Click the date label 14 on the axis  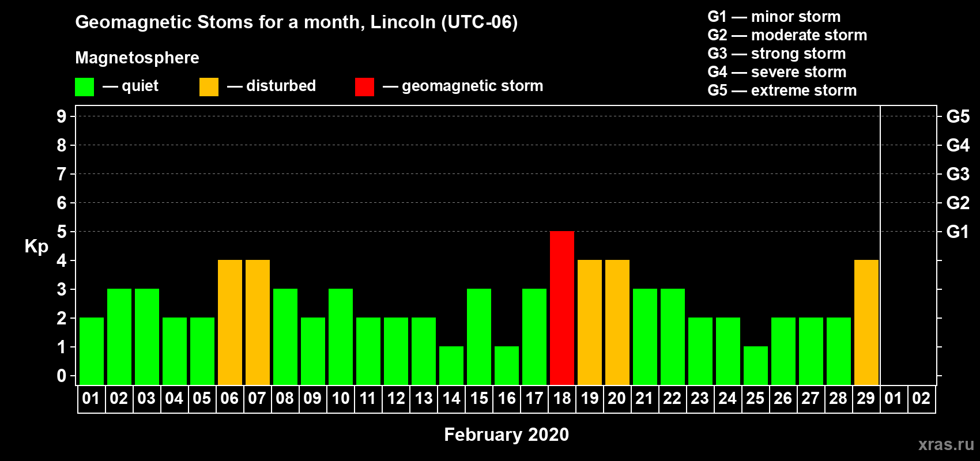(451, 398)
